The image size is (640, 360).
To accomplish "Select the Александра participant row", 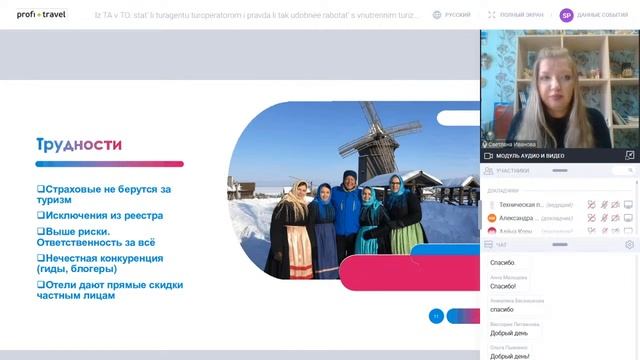I will (560, 218).
